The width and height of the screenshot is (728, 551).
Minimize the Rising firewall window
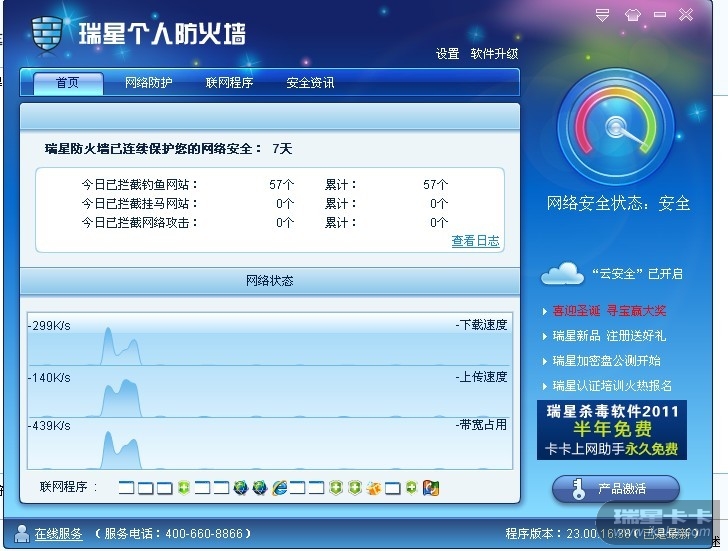tap(660, 15)
